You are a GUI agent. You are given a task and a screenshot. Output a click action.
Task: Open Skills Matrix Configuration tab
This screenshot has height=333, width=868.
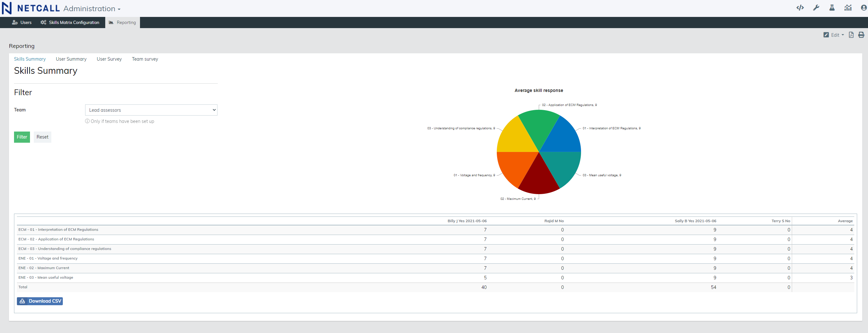pos(70,23)
